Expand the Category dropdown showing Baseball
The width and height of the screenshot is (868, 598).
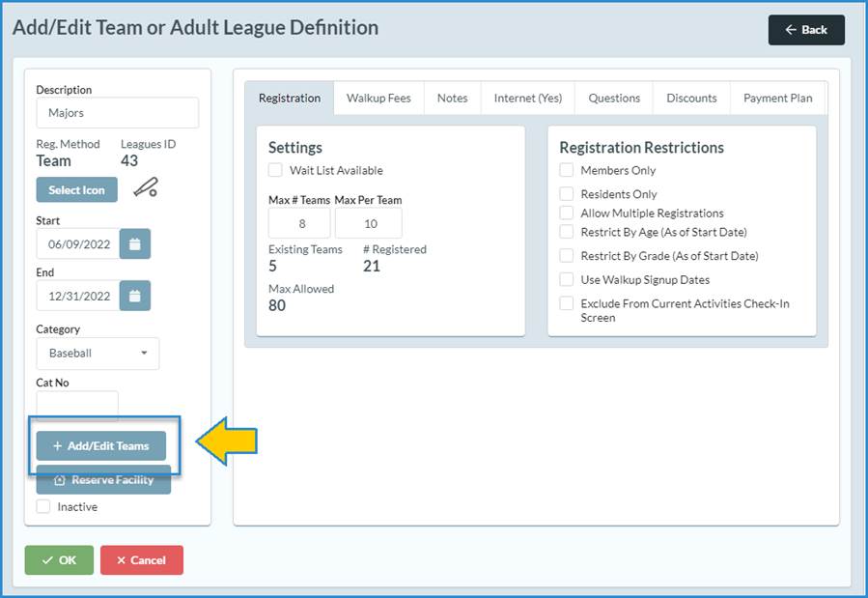98,354
